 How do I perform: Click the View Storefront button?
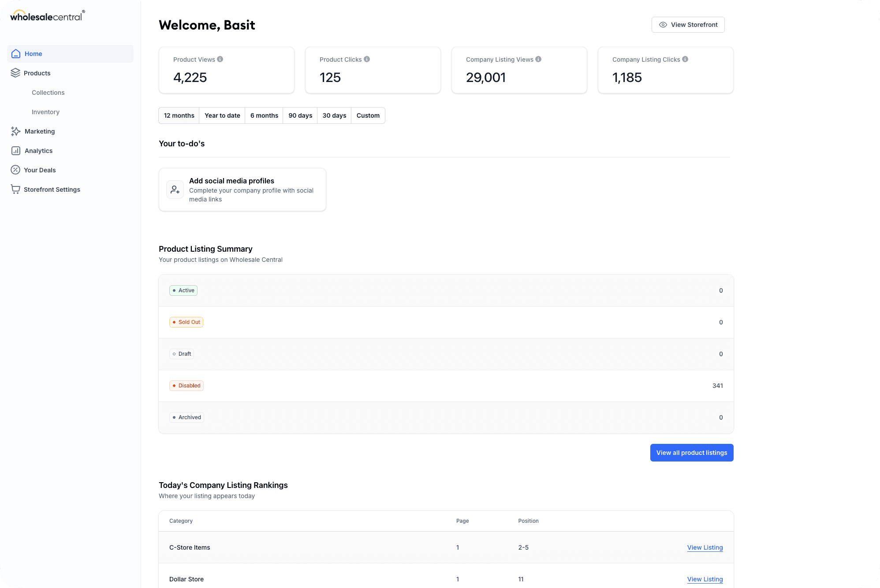pos(688,25)
